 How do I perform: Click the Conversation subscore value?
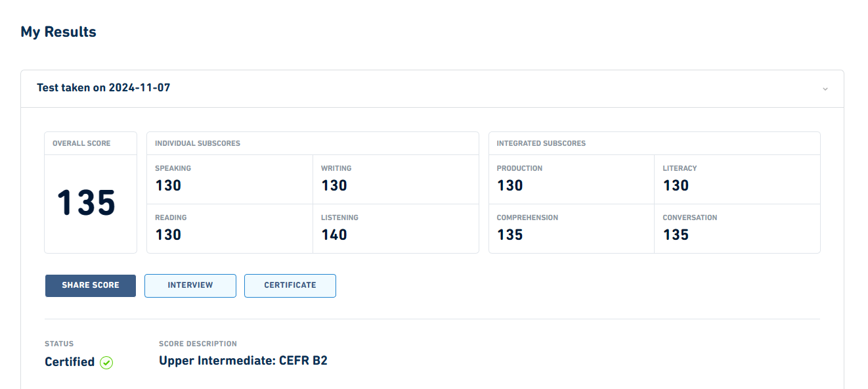click(676, 235)
